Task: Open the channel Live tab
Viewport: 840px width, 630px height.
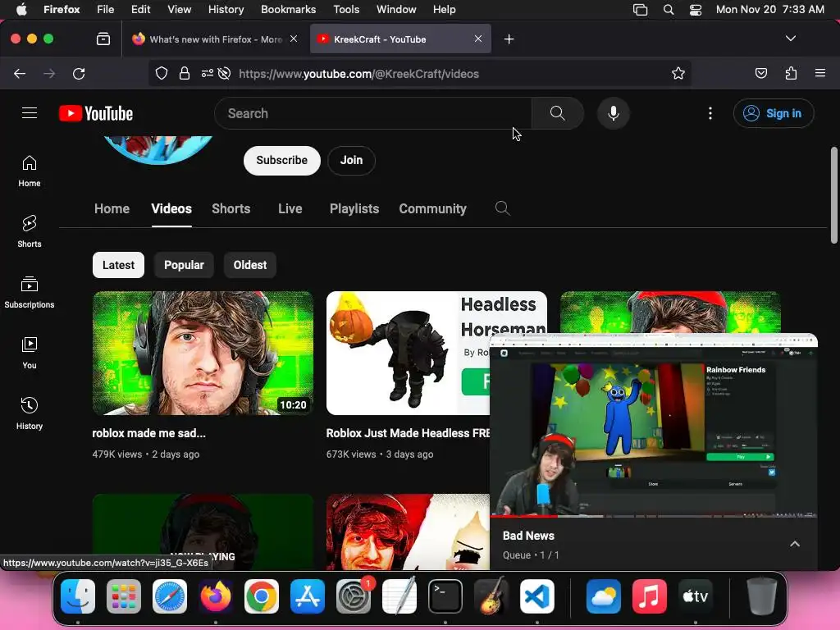Action: (290, 208)
